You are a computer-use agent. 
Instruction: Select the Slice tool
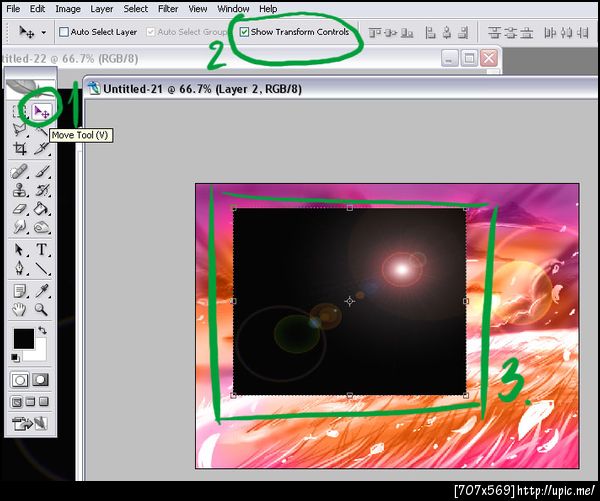coord(41,148)
